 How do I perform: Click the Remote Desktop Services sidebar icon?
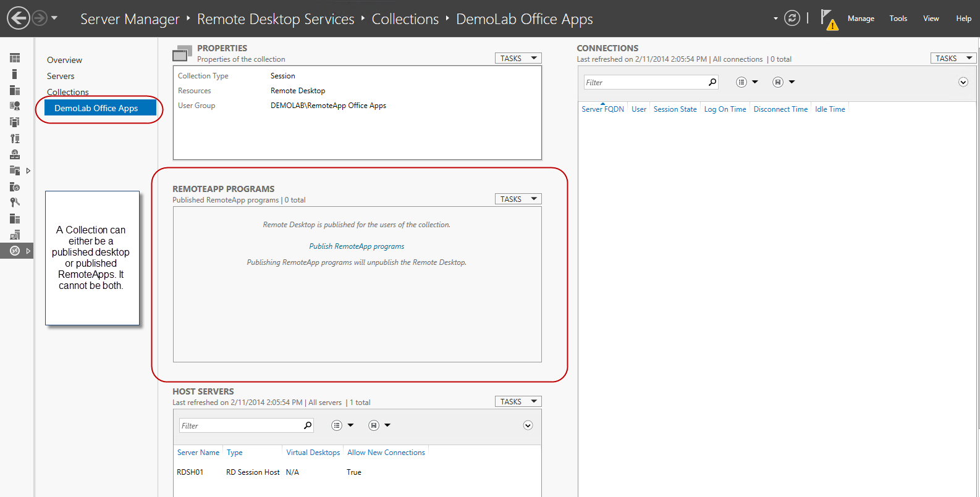(x=15, y=251)
